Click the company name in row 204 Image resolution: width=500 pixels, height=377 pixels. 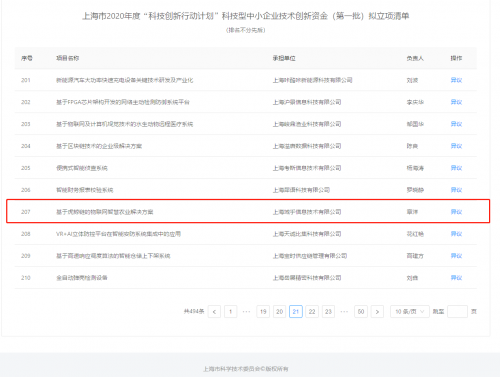(307, 146)
